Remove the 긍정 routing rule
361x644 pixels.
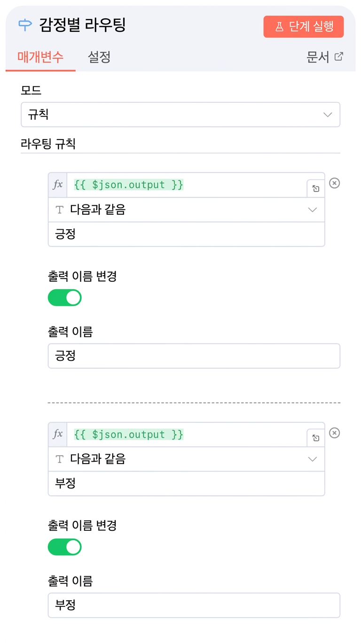[x=334, y=183]
